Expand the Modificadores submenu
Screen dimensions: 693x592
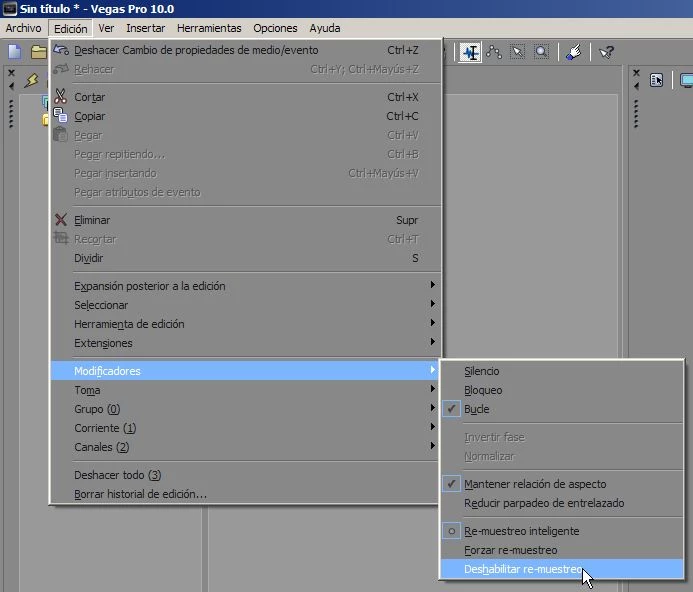point(246,371)
